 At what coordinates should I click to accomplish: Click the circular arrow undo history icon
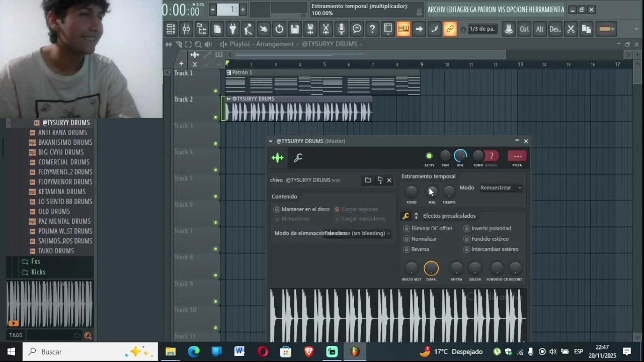[279, 29]
